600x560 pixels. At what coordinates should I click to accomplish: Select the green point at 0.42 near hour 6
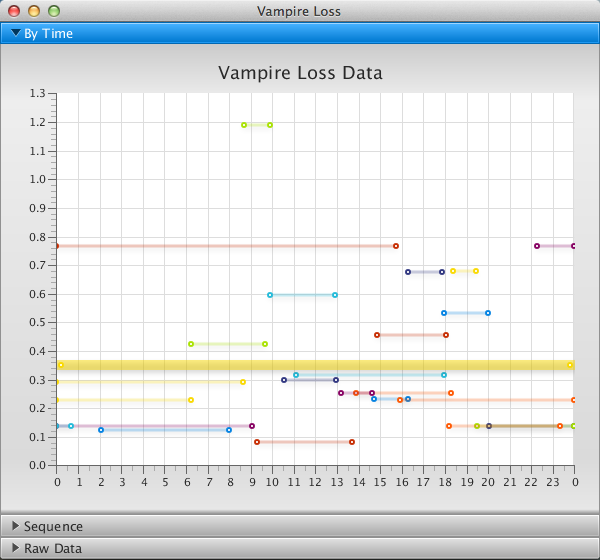191,344
